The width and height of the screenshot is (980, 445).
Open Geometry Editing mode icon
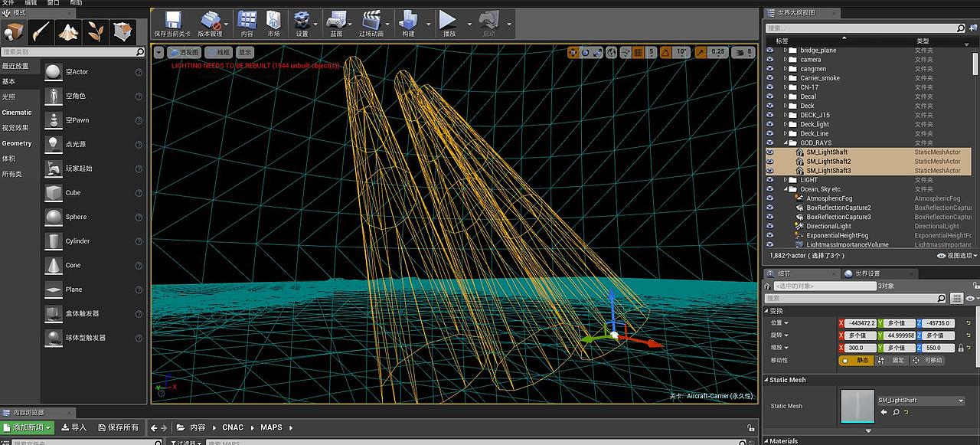pos(122,31)
